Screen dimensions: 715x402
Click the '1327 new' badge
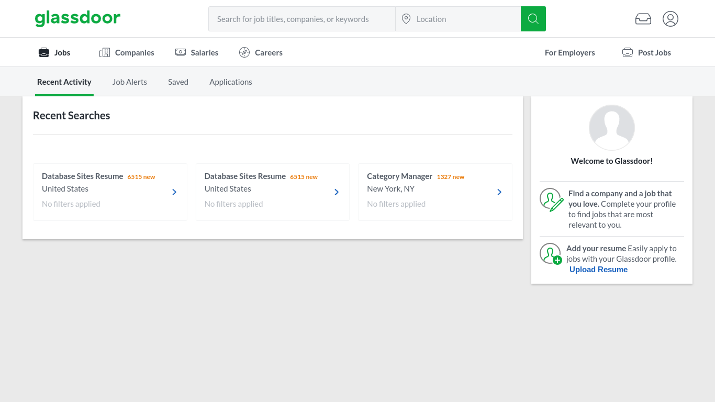[451, 177]
